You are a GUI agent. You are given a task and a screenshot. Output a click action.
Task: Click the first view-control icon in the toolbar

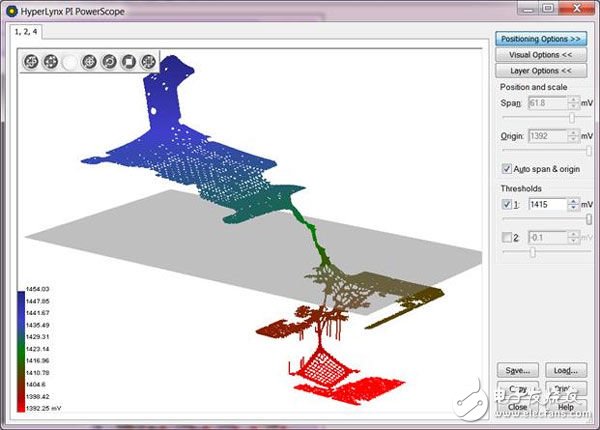tap(32, 62)
